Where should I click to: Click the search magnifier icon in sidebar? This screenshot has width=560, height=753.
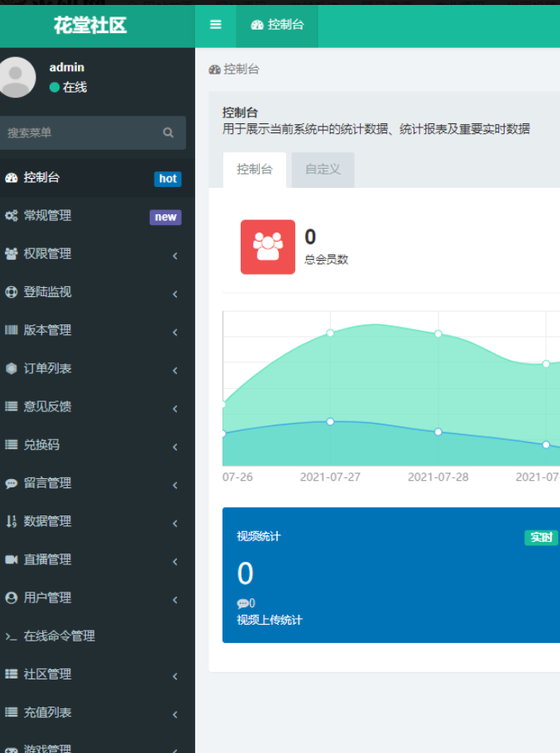click(168, 132)
